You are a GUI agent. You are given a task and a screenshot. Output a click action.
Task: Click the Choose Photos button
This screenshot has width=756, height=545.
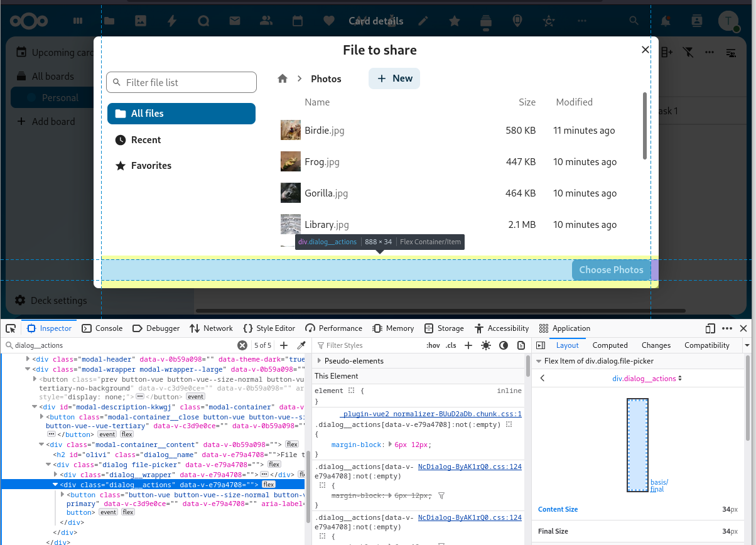(611, 270)
